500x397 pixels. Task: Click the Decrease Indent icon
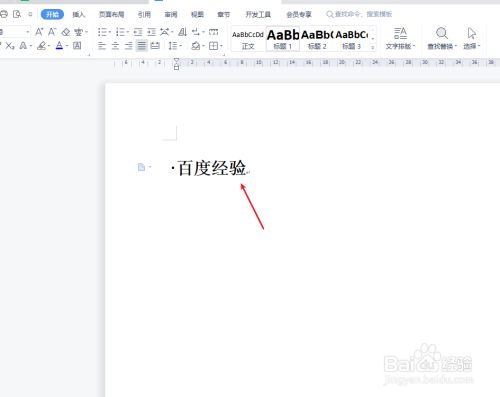pyautogui.click(x=138, y=32)
